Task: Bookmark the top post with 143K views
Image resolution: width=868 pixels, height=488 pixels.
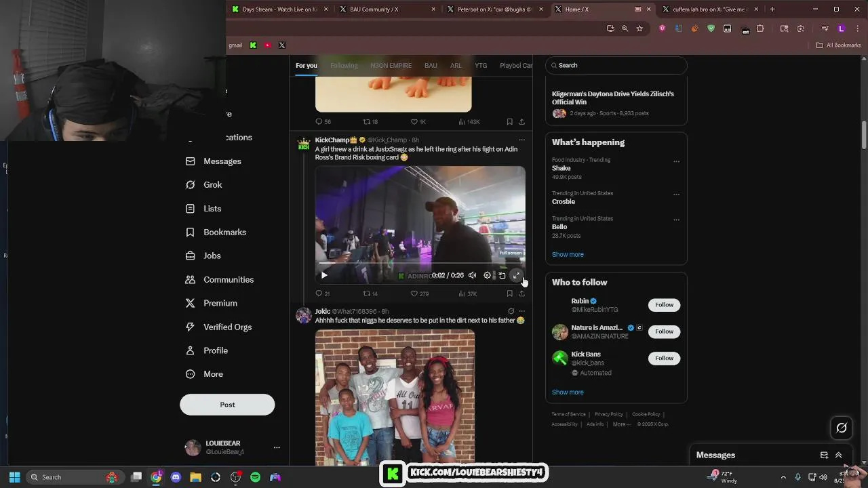Action: tap(509, 122)
